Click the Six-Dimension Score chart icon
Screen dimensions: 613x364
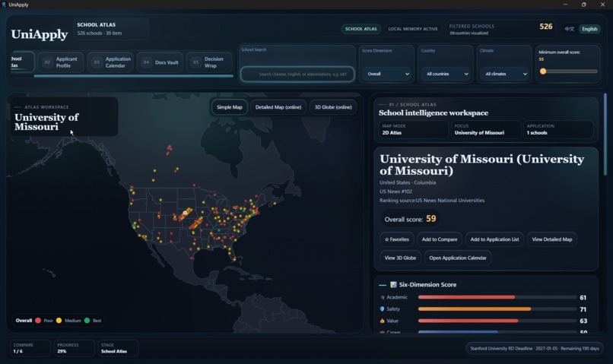pyautogui.click(x=393, y=284)
